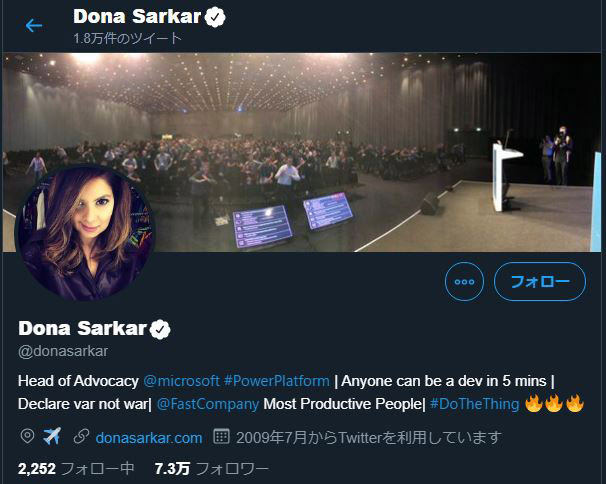
Task: Open Dona Sarkar's circular profile photo
Action: [x=85, y=233]
